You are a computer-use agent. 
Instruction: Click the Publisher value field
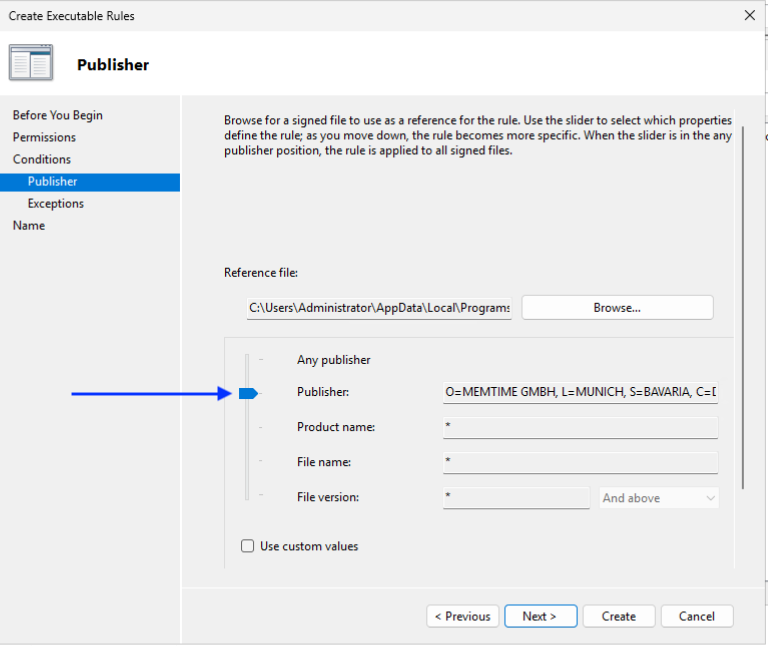tap(580, 392)
